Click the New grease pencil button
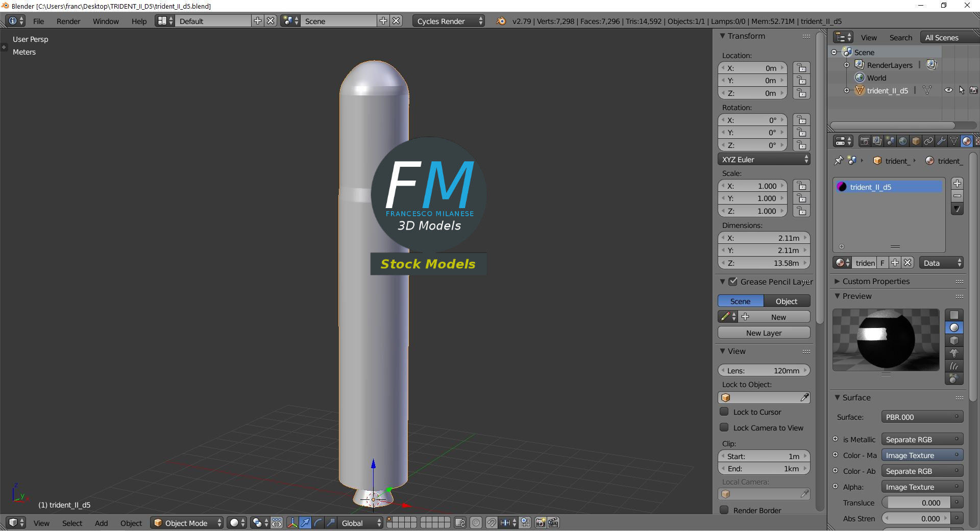Image resolution: width=980 pixels, height=531 pixels. [774, 317]
